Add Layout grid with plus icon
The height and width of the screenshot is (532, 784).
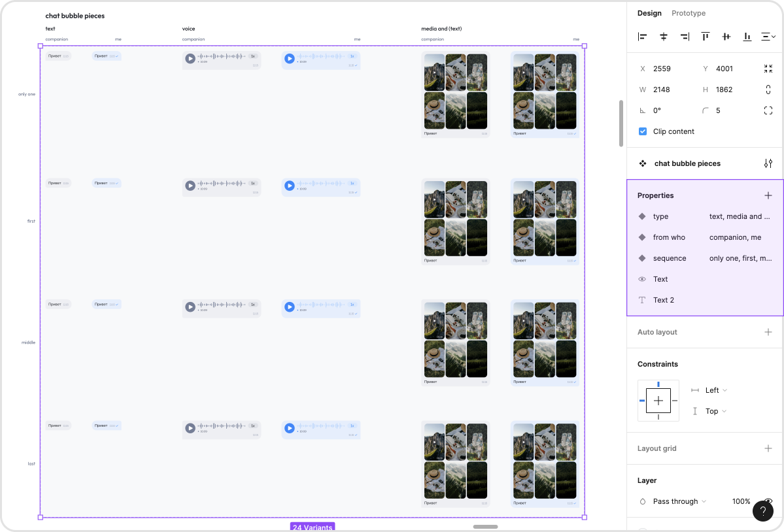pos(768,448)
